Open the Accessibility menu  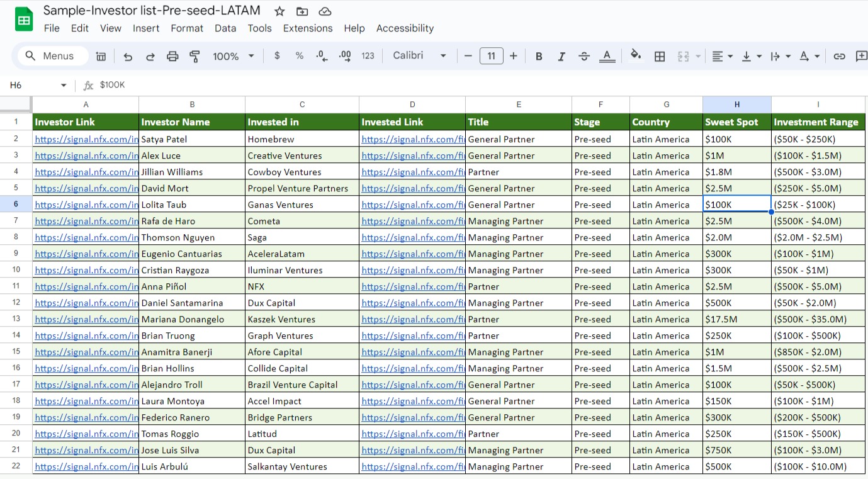click(405, 28)
